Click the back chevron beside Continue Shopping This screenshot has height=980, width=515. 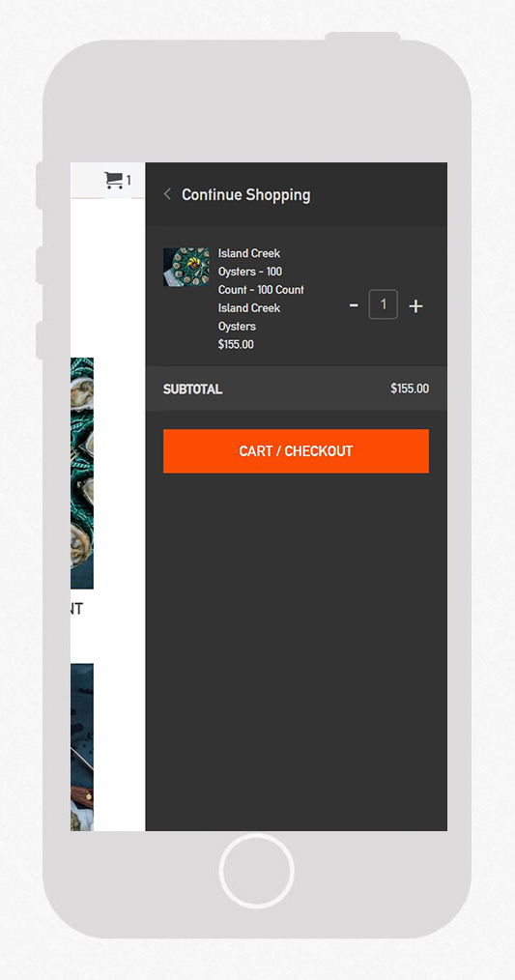click(x=167, y=194)
